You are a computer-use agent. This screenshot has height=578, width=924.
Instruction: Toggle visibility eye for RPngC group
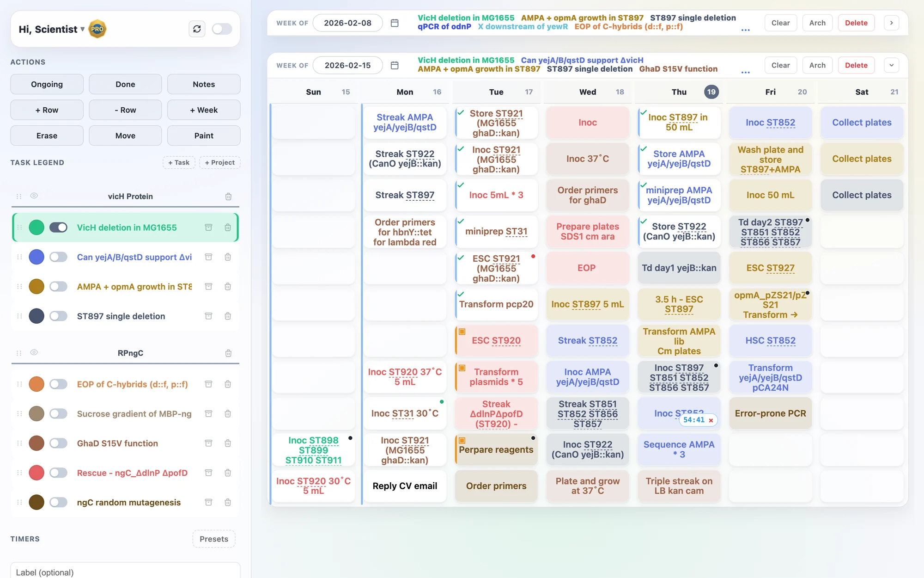34,353
